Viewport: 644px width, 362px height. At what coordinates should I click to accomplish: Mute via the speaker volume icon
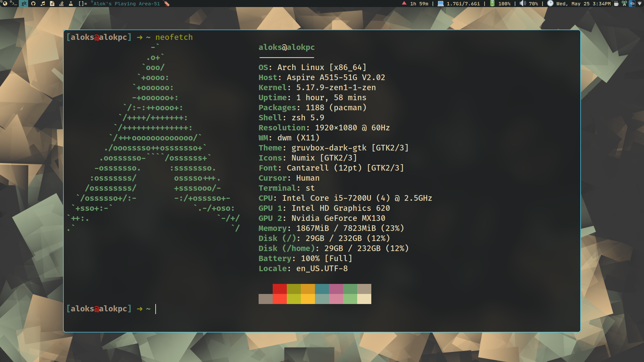pos(523,4)
